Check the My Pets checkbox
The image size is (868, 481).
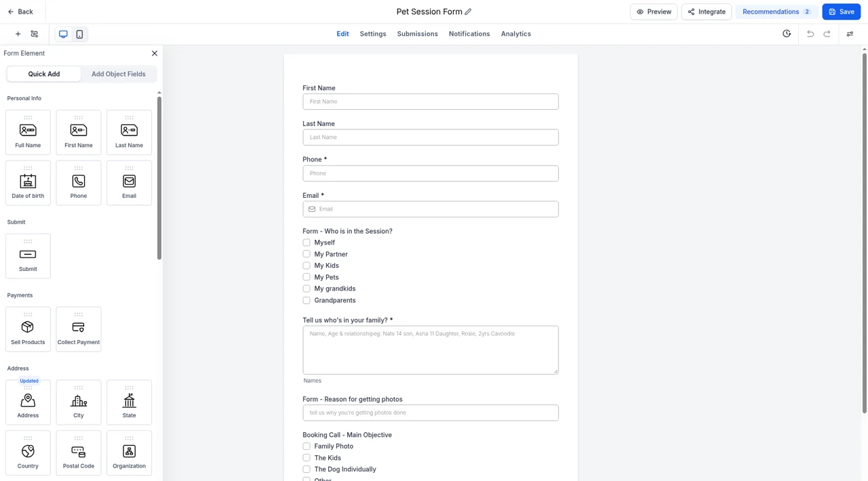[307, 277]
